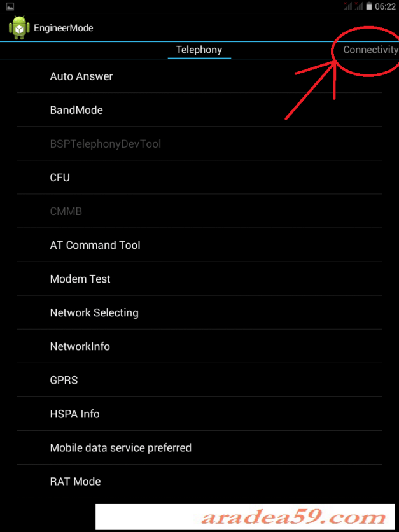Select Network Selecting from the list
This screenshot has width=399, height=532.
tap(94, 312)
